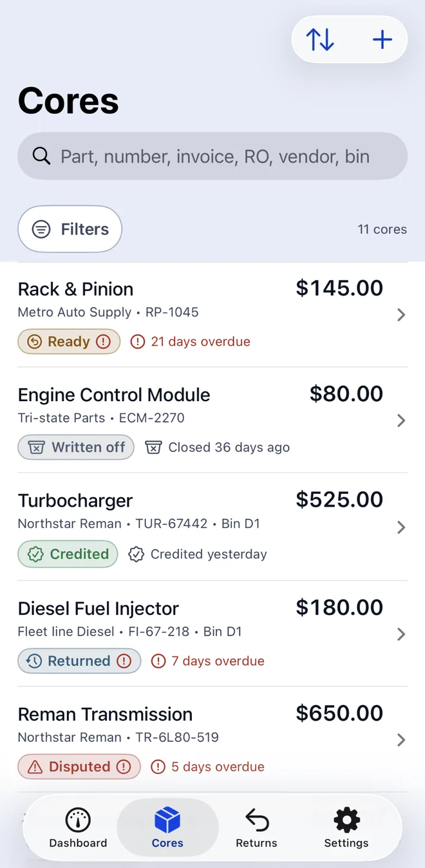This screenshot has width=425, height=868.
Task: Add a new core with plus icon
Action: click(x=382, y=40)
